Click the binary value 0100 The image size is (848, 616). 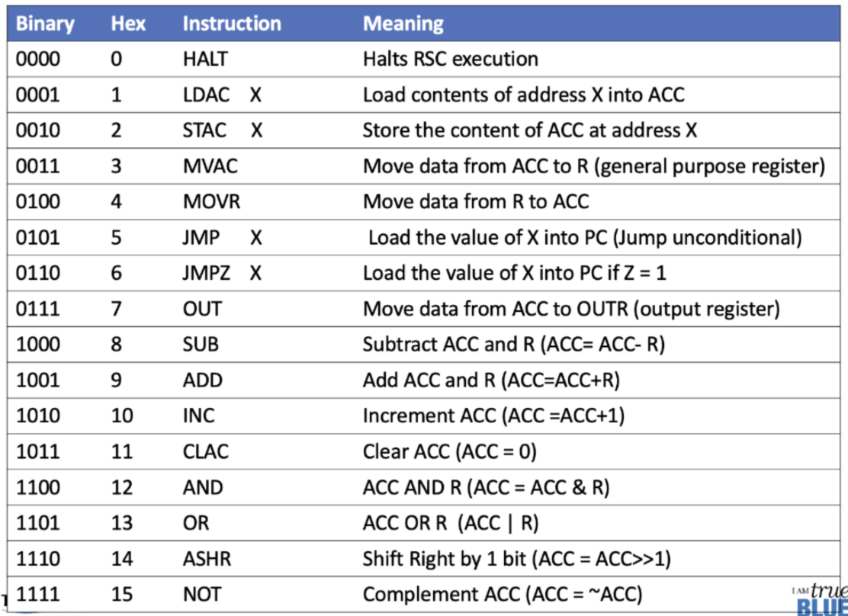(x=38, y=202)
